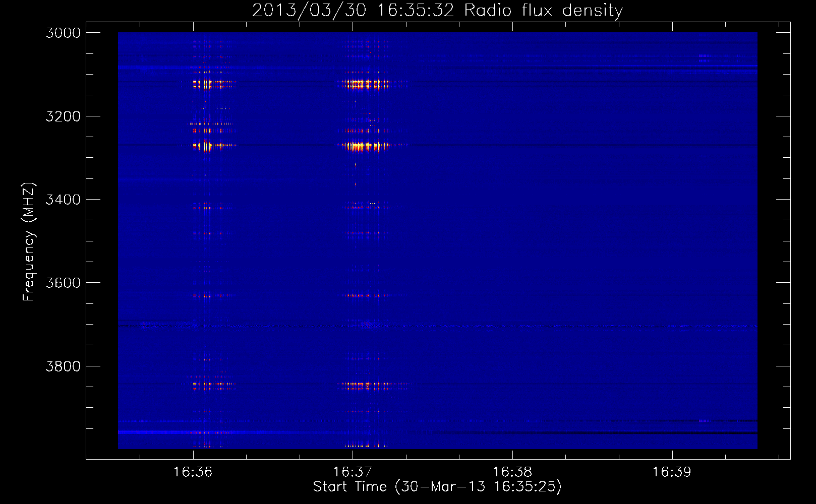Click the "Start Time (30-Mar-13 16:35:25)" label
Screen dimensions: 816x504
tap(437, 487)
